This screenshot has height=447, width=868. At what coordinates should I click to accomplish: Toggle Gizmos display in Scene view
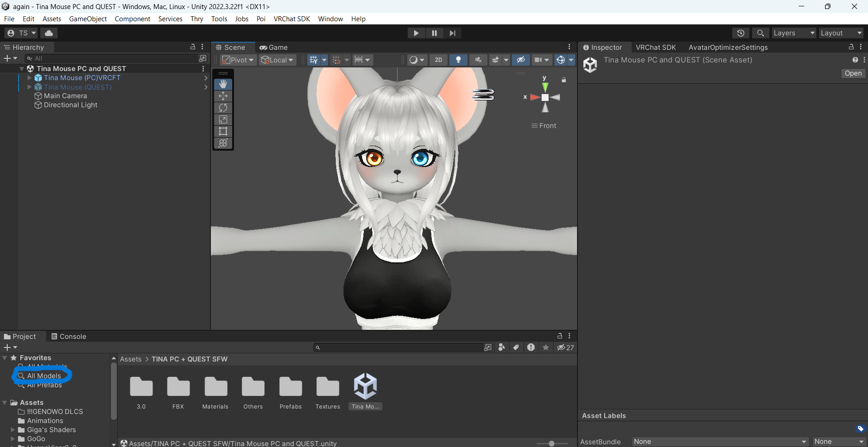click(561, 60)
